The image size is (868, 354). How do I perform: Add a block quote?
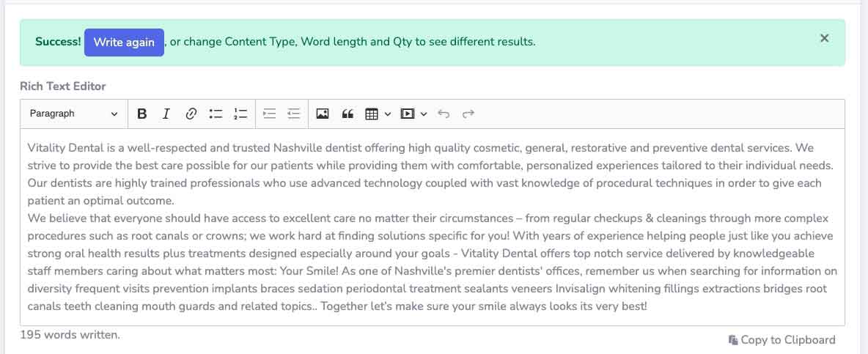click(347, 114)
